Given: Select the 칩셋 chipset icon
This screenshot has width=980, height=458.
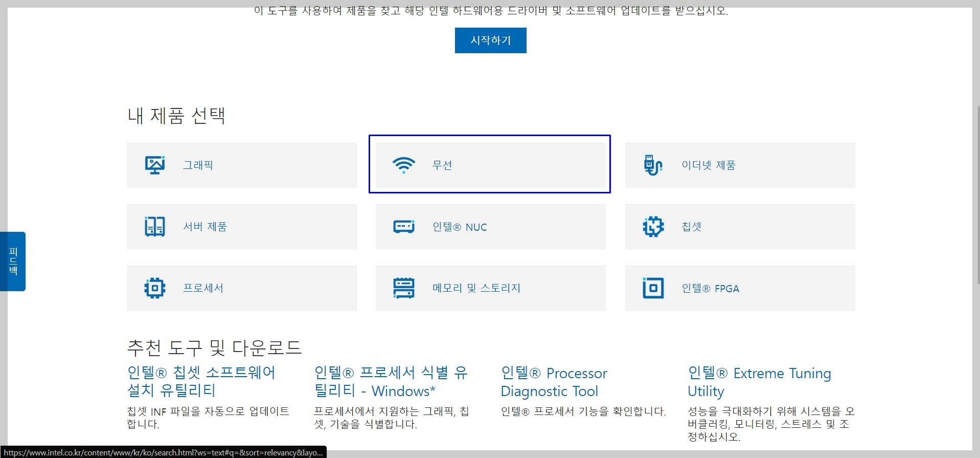Looking at the screenshot, I should [x=653, y=227].
